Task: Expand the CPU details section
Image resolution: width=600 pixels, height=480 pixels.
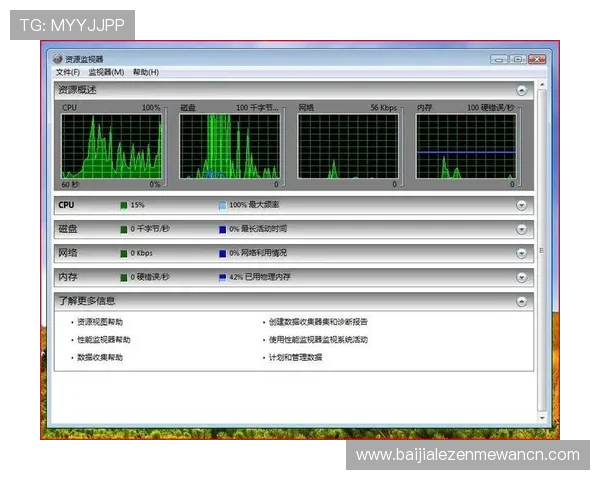Action: 521,205
